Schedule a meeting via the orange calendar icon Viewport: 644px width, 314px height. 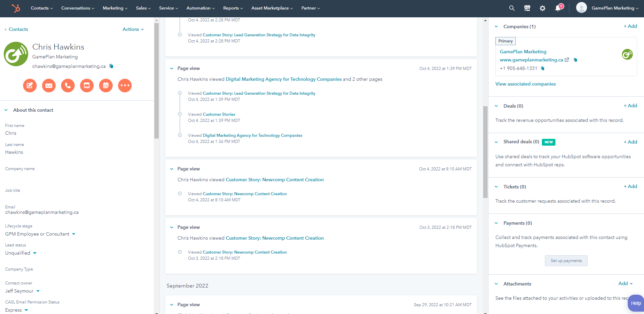106,85
